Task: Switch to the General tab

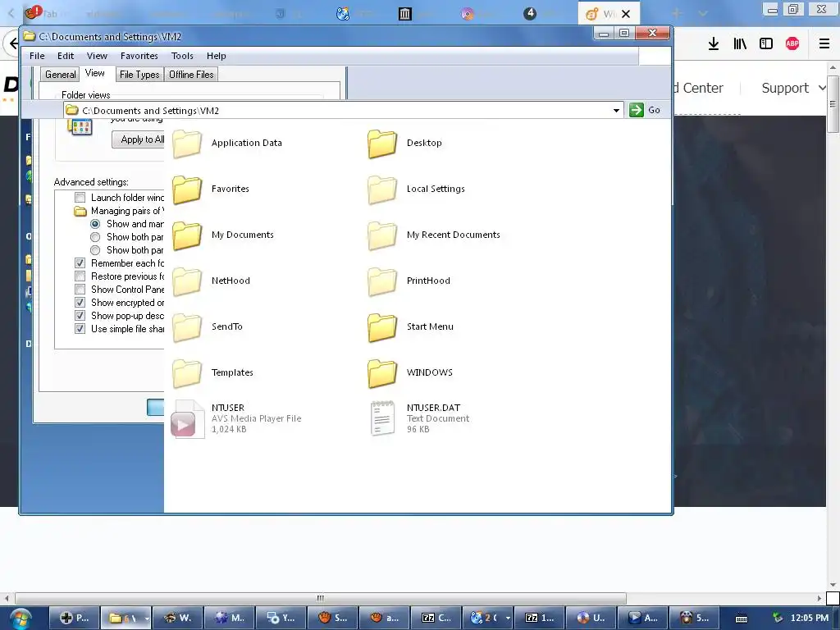Action: tap(60, 75)
